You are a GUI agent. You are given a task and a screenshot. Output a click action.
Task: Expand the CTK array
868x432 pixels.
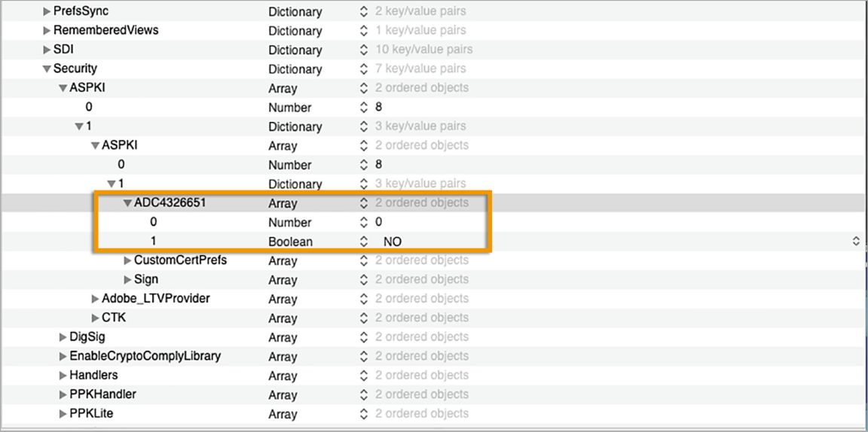(95, 318)
